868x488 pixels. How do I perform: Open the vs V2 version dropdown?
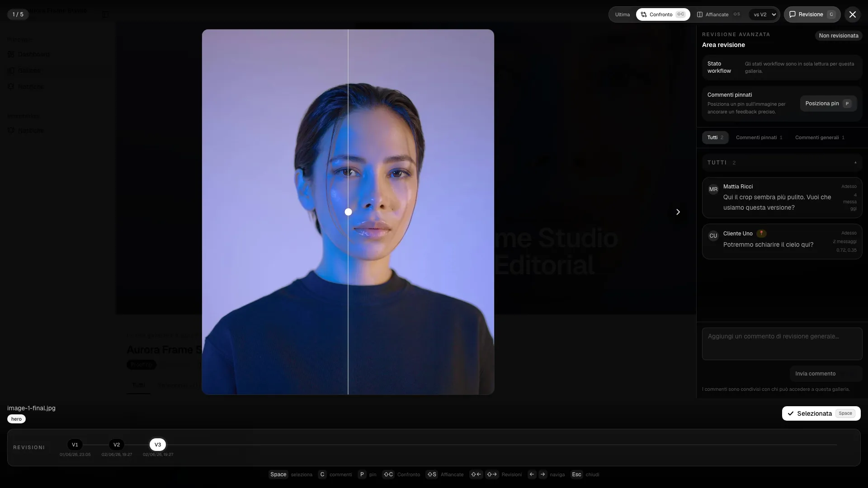coord(764,14)
